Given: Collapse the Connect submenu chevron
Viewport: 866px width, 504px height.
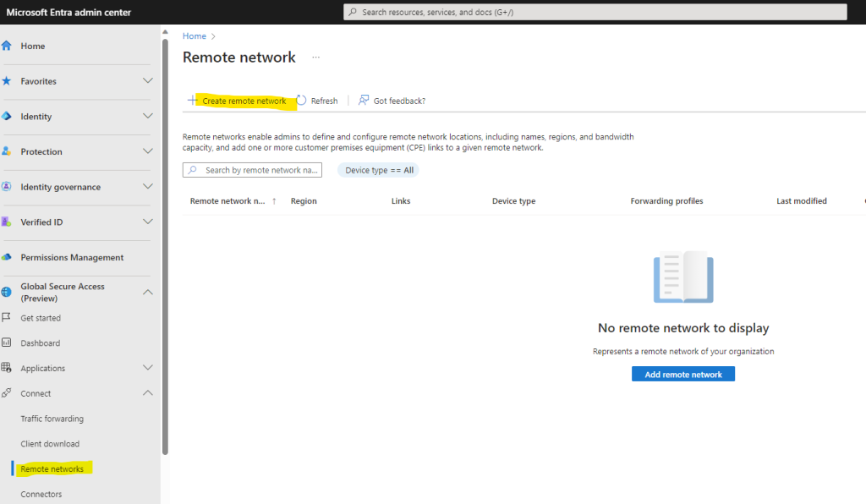Looking at the screenshot, I should [147, 393].
